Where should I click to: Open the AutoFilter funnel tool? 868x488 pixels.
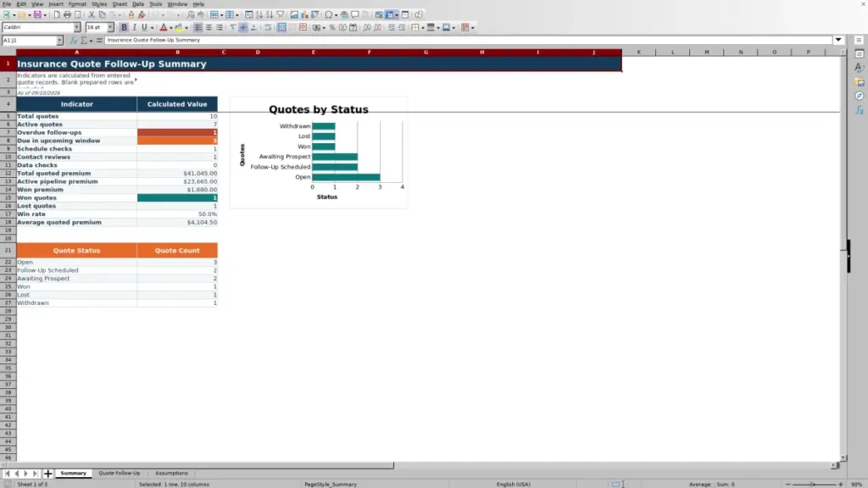click(x=281, y=15)
